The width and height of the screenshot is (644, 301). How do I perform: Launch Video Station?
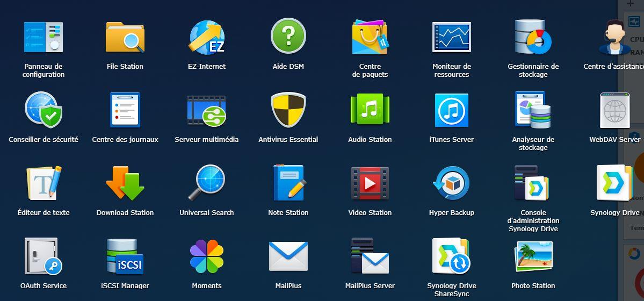(x=370, y=183)
